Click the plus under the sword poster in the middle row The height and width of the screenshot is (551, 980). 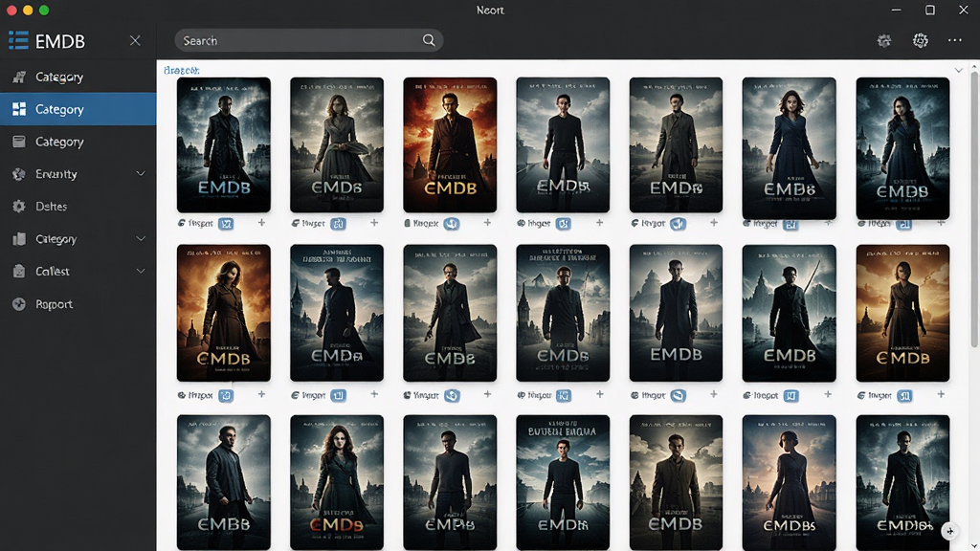point(828,394)
